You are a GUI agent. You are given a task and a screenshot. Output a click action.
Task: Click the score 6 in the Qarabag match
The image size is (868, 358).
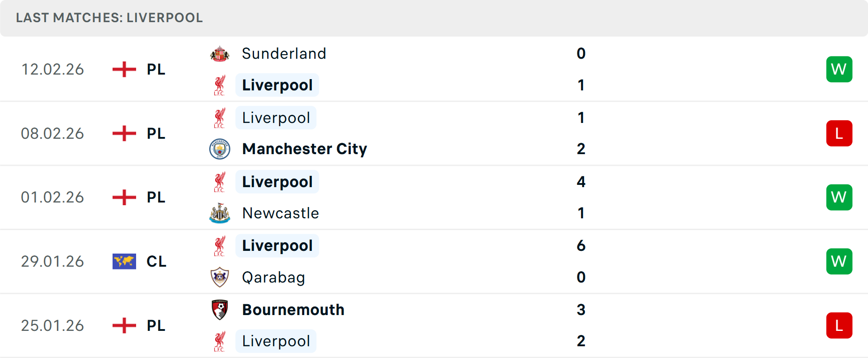pos(581,246)
